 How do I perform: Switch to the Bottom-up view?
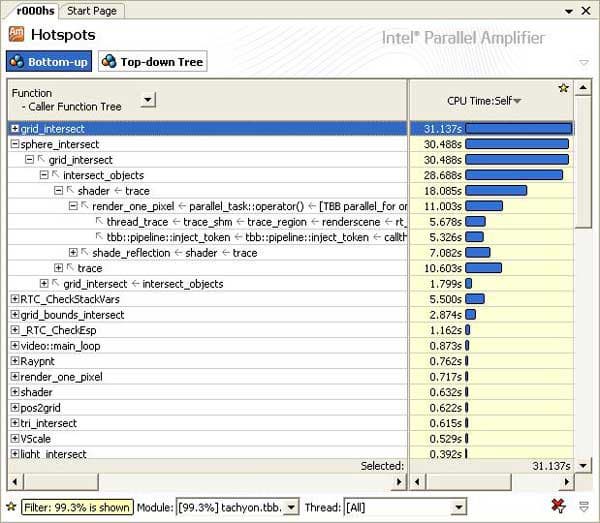tap(49, 61)
